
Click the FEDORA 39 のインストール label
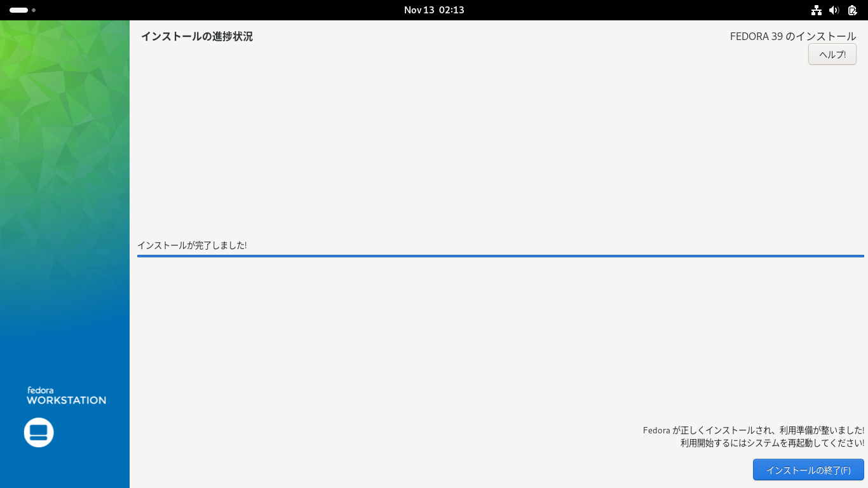[x=793, y=36]
